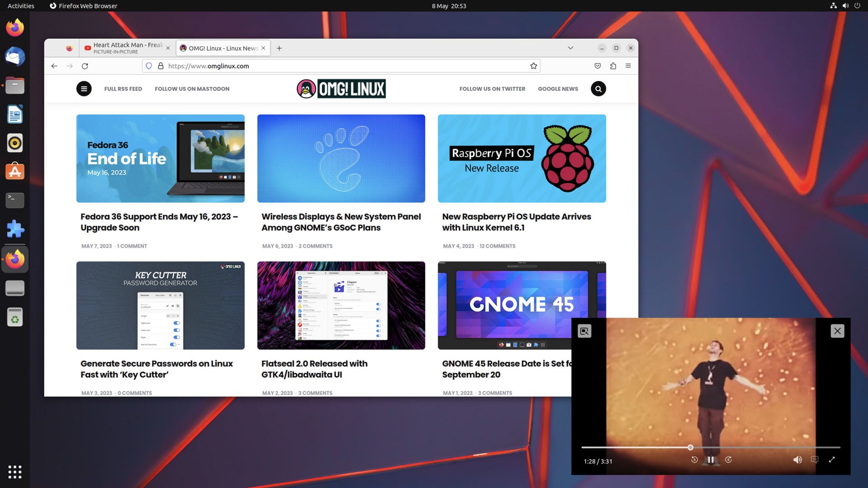The width and height of the screenshot is (868, 488).
Task: Pause the picture-in-picture video
Action: (711, 460)
